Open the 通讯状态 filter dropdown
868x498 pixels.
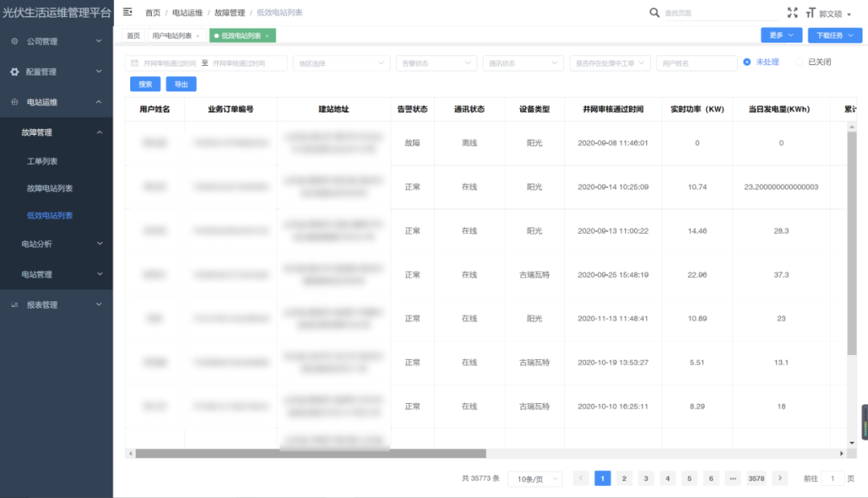[x=523, y=63]
